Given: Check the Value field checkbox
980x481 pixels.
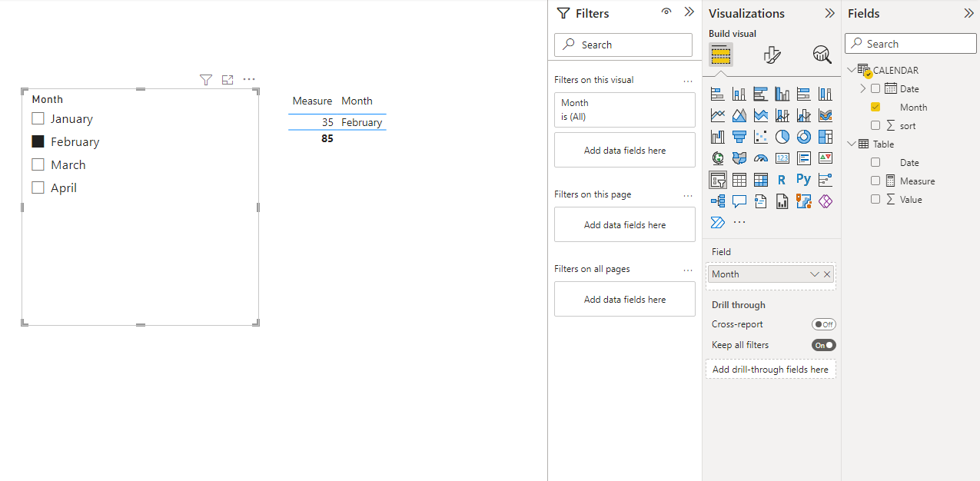Looking at the screenshot, I should pyautogui.click(x=875, y=199).
